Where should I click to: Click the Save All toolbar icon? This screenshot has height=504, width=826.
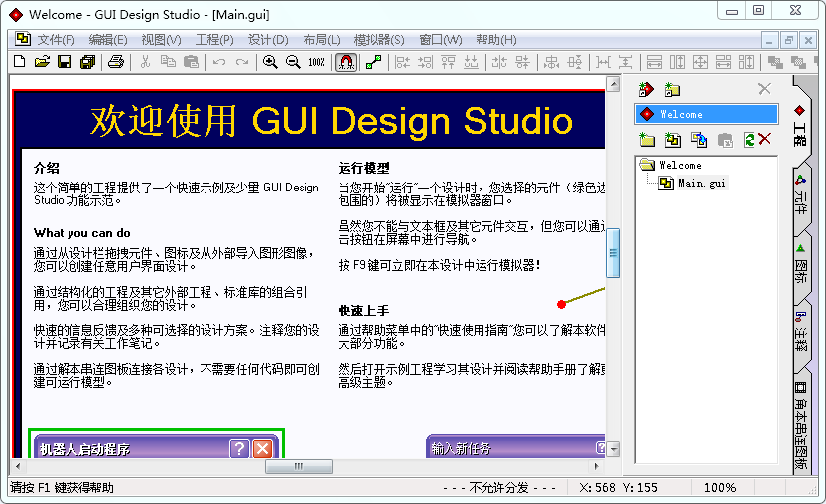[87, 62]
